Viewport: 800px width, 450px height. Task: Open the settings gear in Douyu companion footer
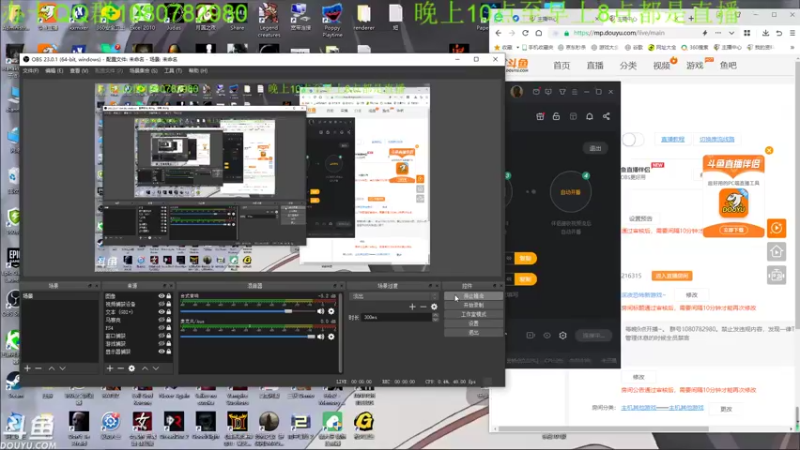(x=563, y=335)
